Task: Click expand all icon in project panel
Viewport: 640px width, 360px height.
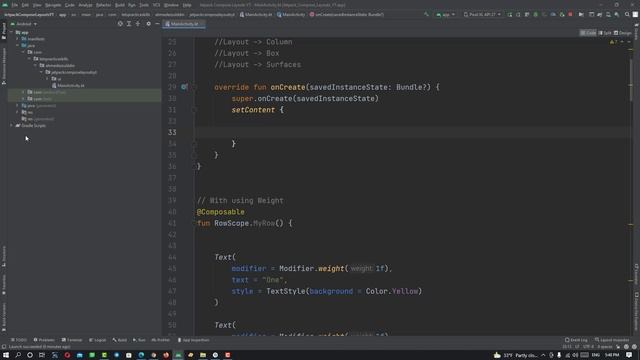Action: (129, 24)
